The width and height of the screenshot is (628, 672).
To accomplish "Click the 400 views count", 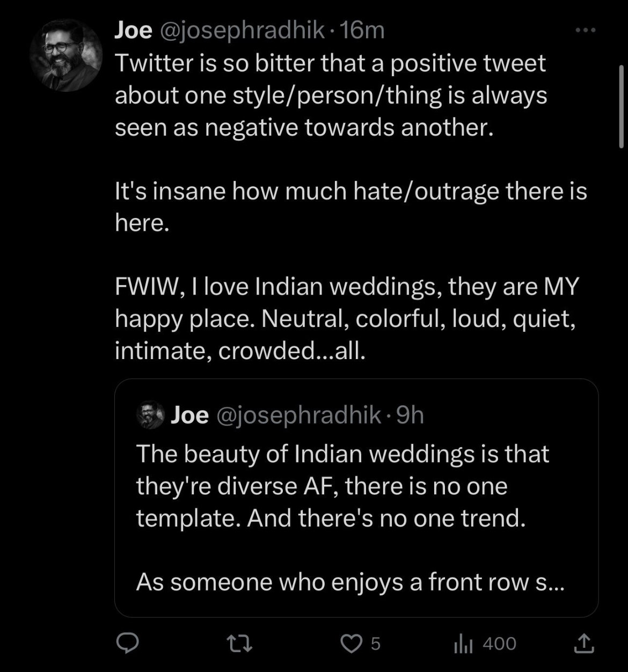I will click(499, 643).
